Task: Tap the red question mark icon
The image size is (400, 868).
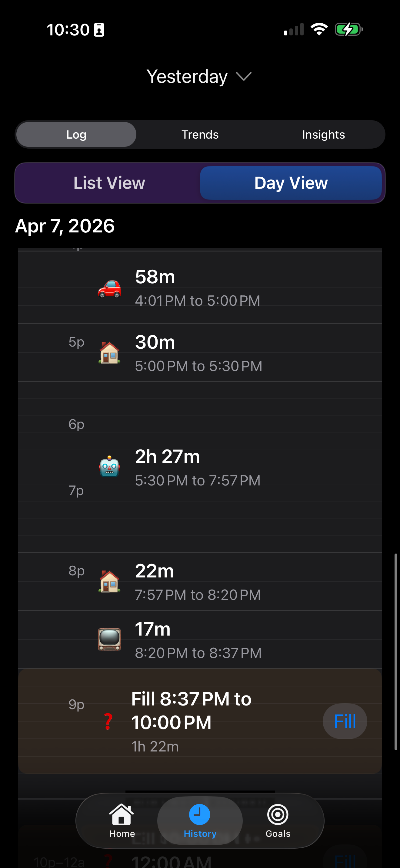Action: [108, 722]
